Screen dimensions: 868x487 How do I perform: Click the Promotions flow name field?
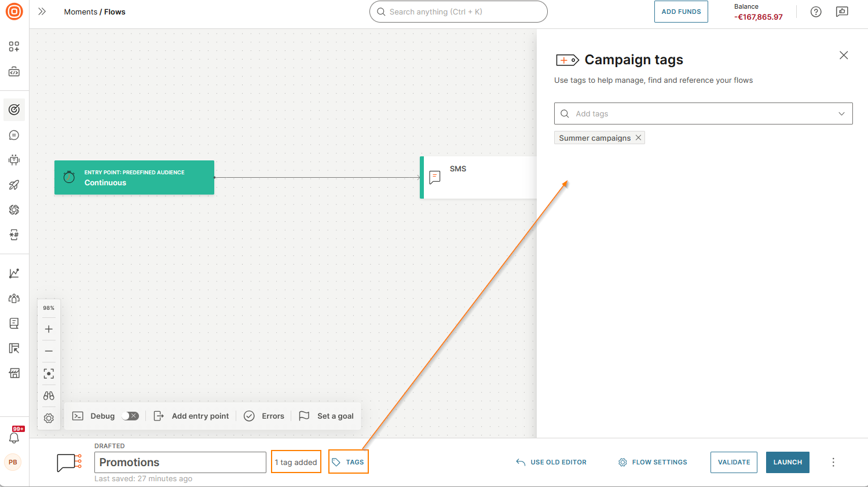click(x=180, y=462)
